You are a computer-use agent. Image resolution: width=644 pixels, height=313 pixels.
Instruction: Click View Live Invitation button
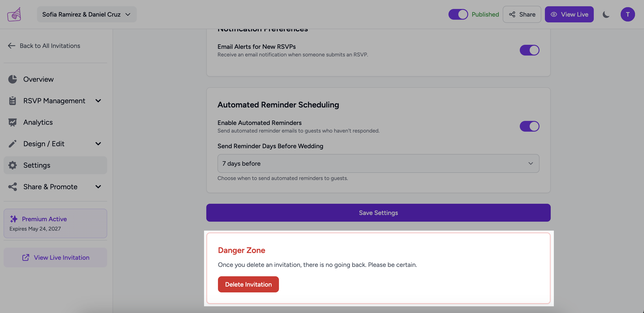(x=55, y=257)
